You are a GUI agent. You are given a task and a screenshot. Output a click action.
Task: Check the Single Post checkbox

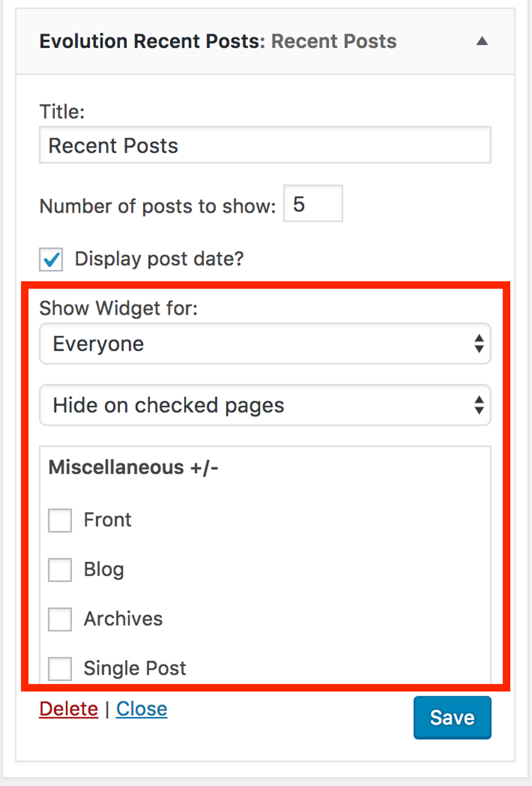click(59, 669)
